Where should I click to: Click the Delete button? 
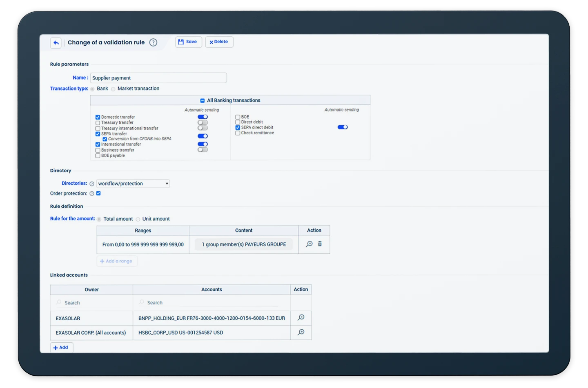(x=219, y=42)
